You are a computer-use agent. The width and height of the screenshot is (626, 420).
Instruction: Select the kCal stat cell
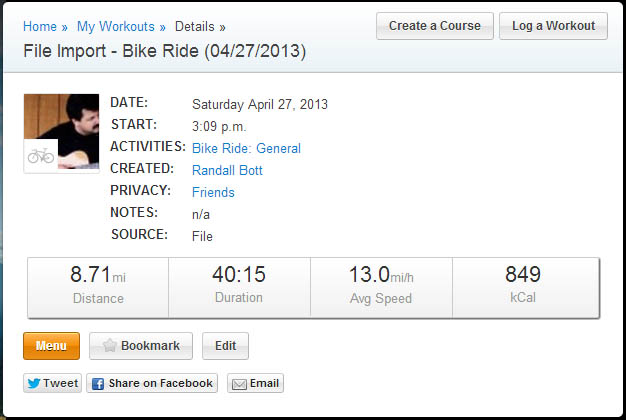pyautogui.click(x=524, y=287)
